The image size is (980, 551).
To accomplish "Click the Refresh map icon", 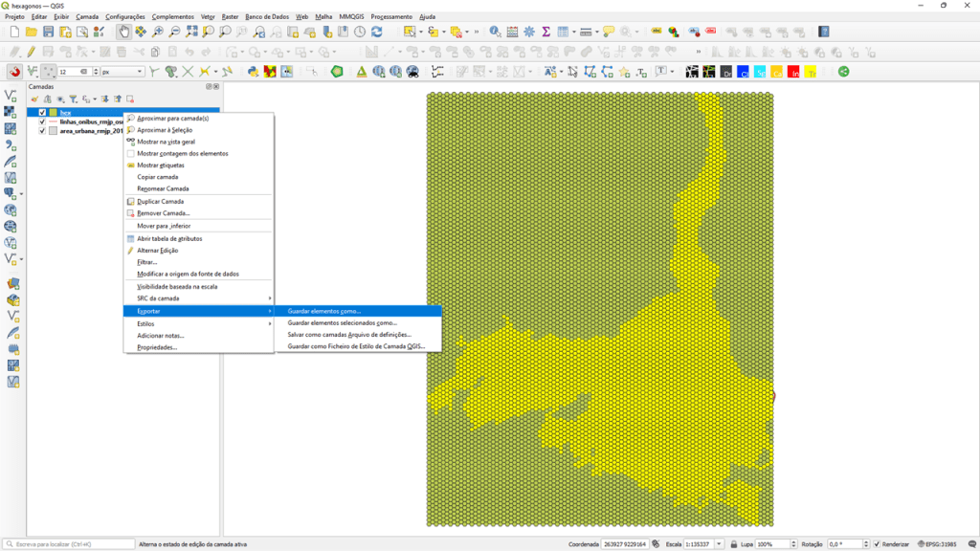I will coord(376,32).
